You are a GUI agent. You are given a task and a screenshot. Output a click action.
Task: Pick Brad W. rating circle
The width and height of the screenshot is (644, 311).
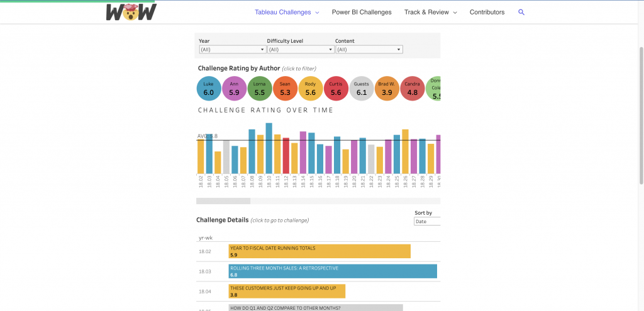point(387,89)
